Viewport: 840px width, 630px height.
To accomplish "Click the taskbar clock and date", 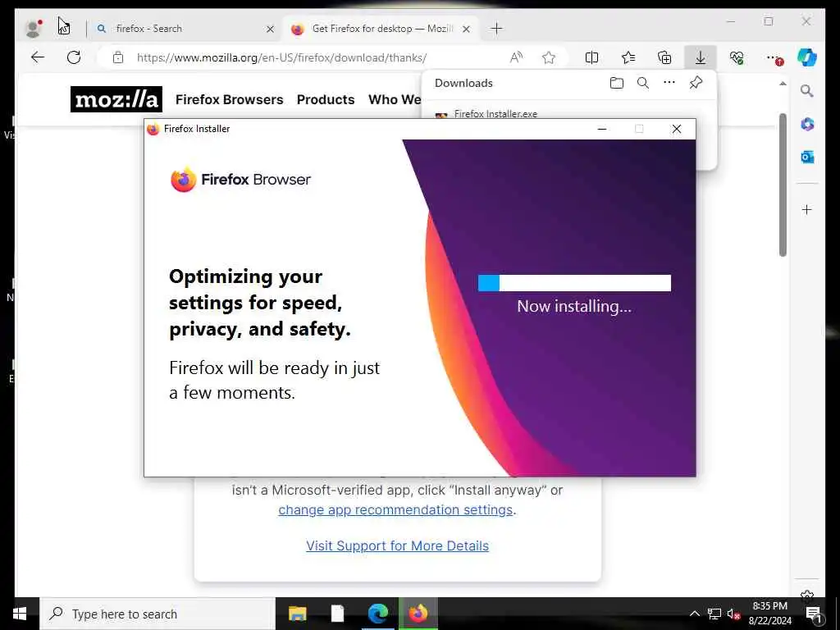I will point(769,614).
